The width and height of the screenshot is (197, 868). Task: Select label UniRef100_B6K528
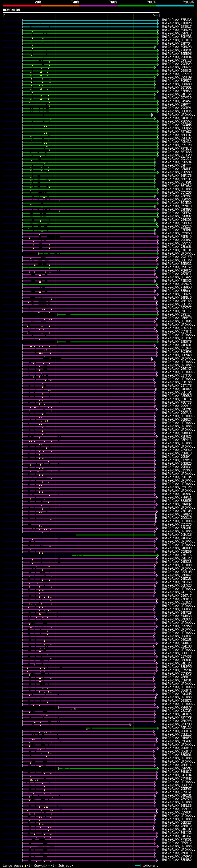tap(176, 585)
